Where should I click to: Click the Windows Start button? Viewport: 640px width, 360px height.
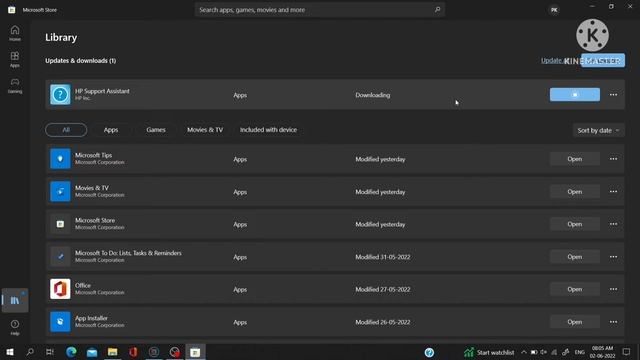click(10, 352)
